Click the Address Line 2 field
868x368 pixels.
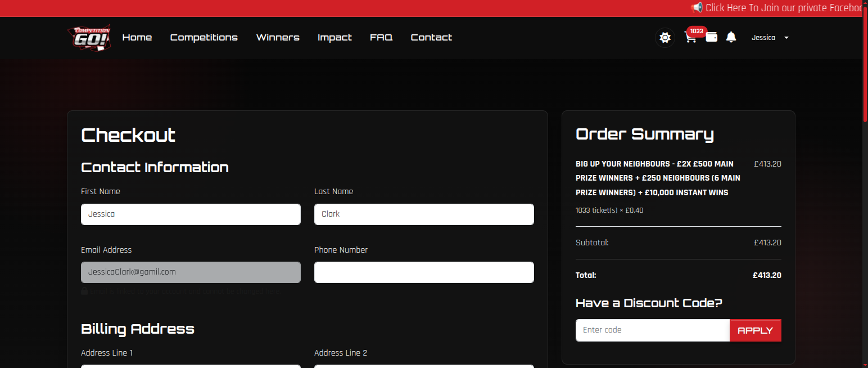pos(424,366)
